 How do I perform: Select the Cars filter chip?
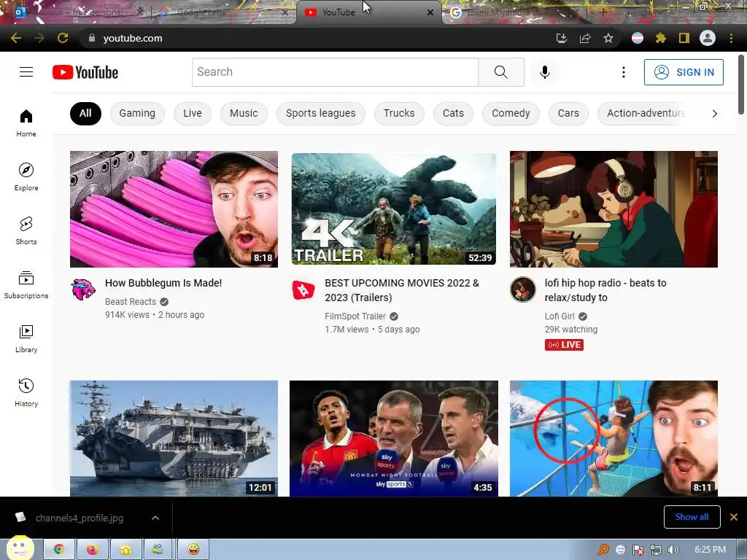coord(568,113)
